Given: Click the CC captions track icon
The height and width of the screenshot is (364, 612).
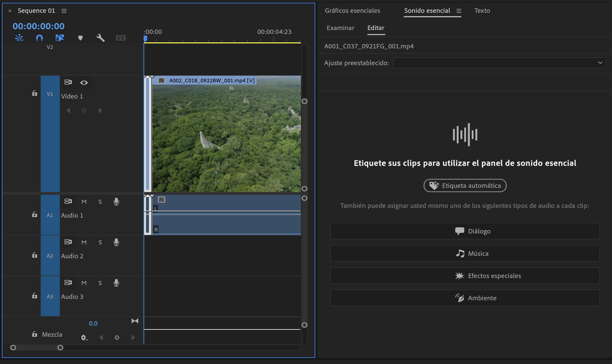Looking at the screenshot, I should point(121,38).
